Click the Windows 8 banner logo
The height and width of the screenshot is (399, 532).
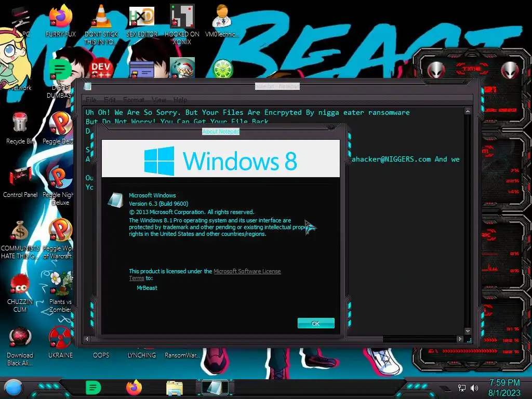click(220, 160)
